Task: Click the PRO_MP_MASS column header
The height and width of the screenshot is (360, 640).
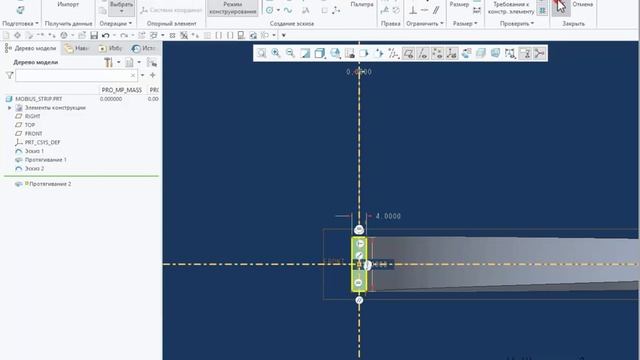Action: 122,90
